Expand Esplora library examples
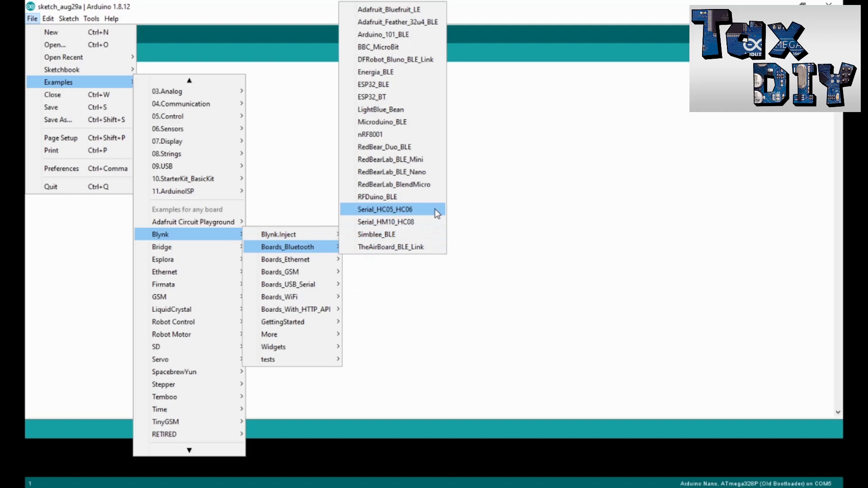The width and height of the screenshot is (868, 488). point(189,259)
